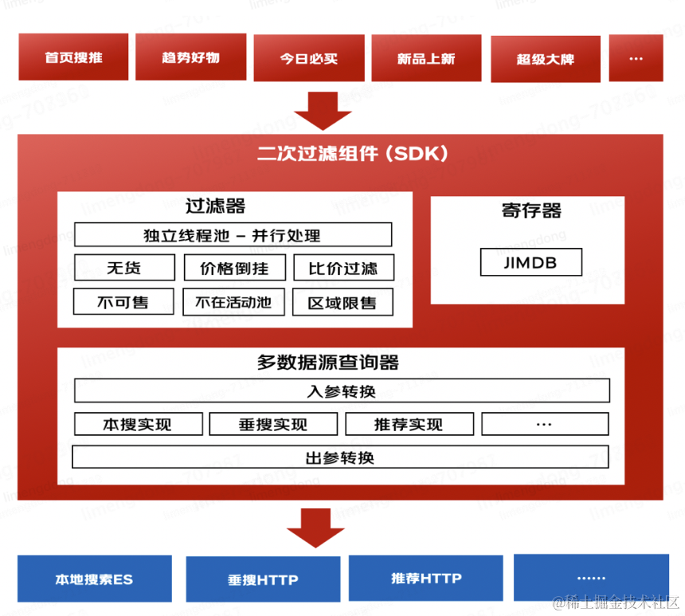Click the 本搜实现 box
685x616 pixels.
coord(139,424)
